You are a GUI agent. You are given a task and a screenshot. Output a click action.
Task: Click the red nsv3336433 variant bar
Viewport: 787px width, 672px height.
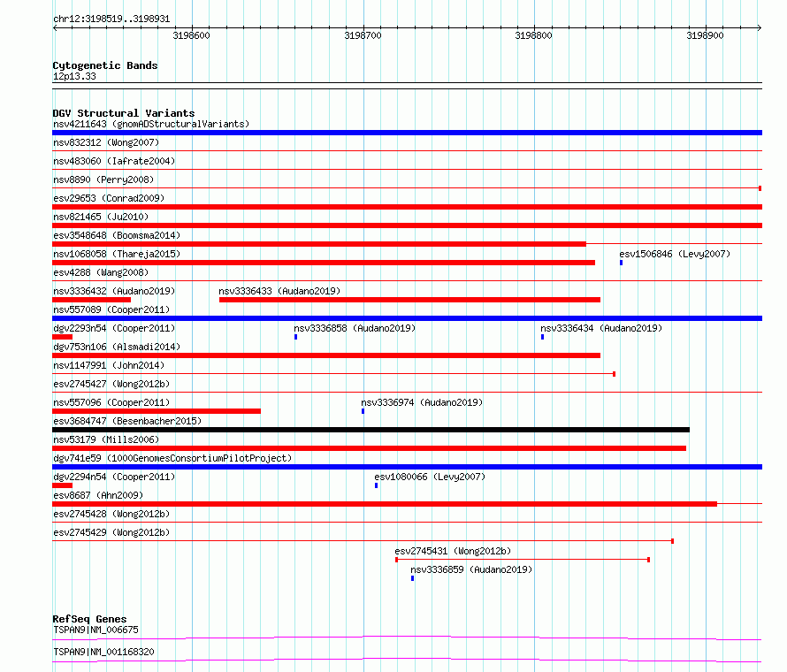[409, 300]
